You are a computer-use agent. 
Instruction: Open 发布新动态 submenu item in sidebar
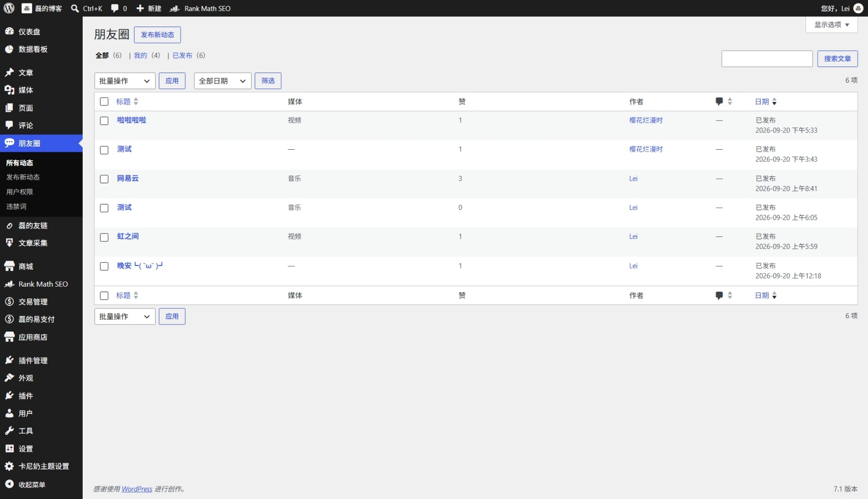tap(23, 177)
